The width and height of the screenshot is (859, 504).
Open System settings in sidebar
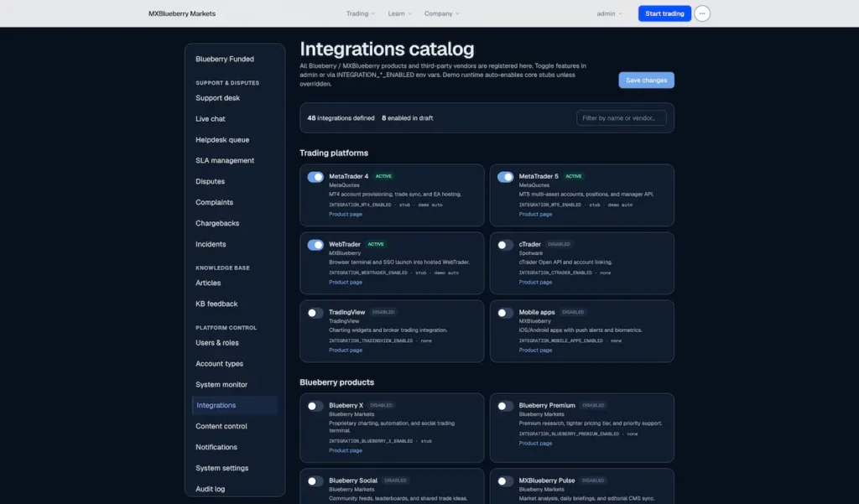coord(221,469)
